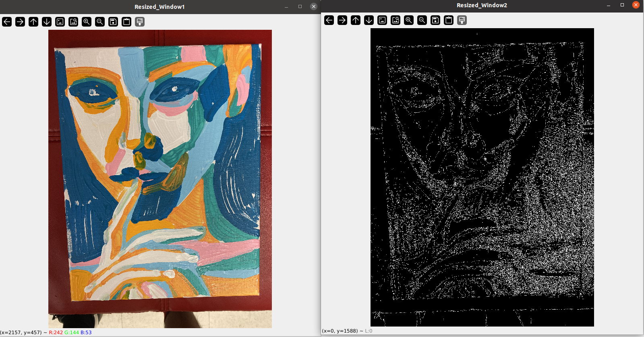
Task: Pan left in Resized_Window2 toolbar
Action: coord(329,20)
